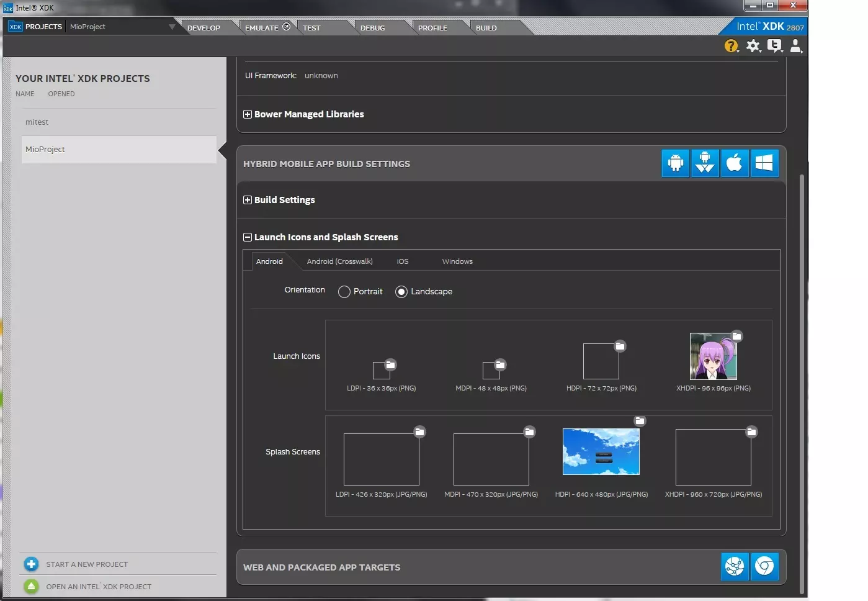
Task: Select the Portrait orientation radio button
Action: [x=344, y=292]
